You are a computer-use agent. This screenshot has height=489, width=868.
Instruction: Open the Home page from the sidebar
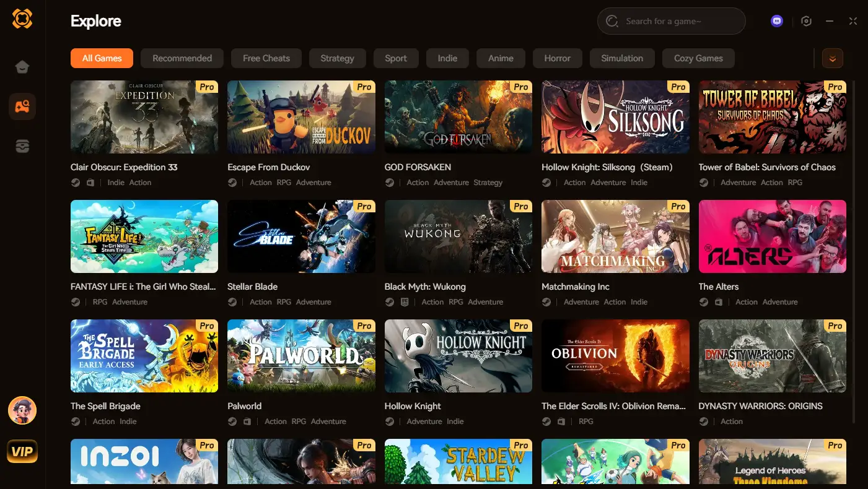(22, 66)
